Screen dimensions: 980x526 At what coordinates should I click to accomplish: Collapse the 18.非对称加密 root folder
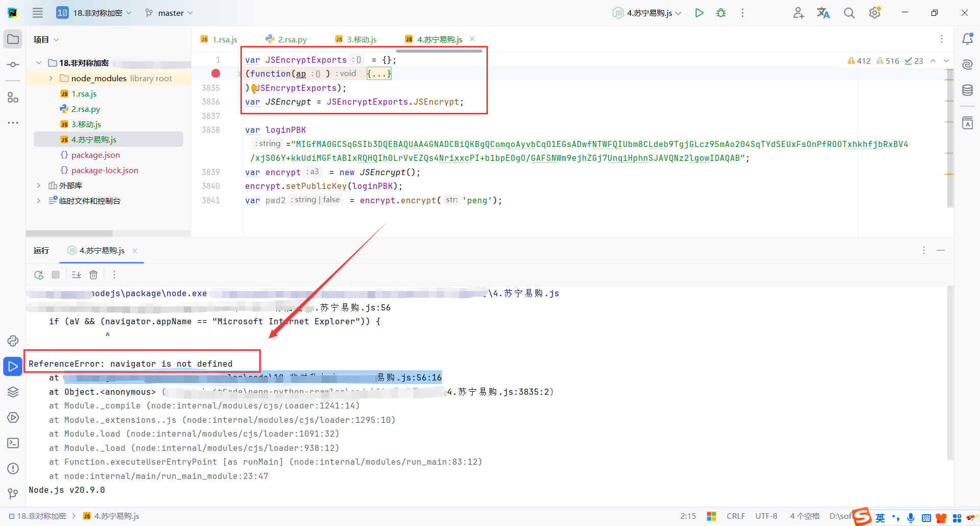click(39, 63)
